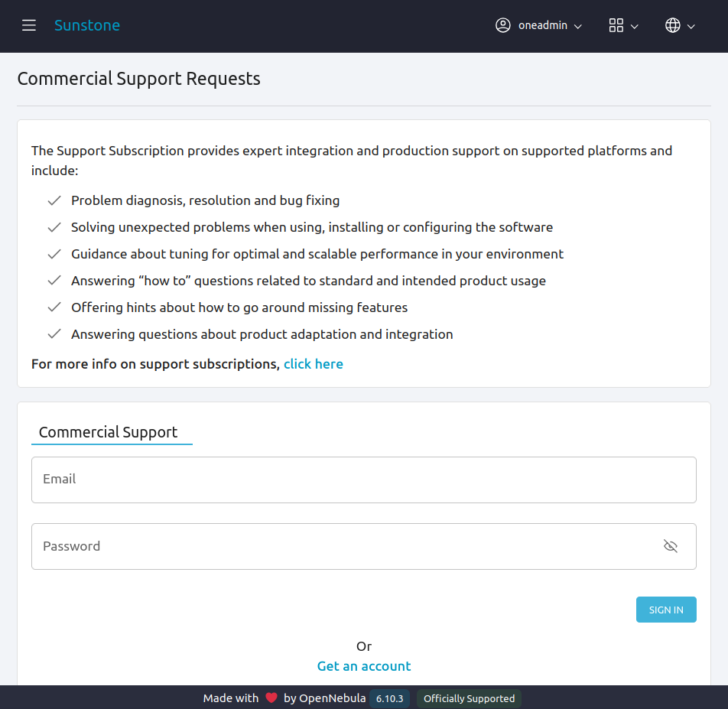Open the 'Get an account' link
Viewport: 728px width, 709px height.
coord(364,666)
